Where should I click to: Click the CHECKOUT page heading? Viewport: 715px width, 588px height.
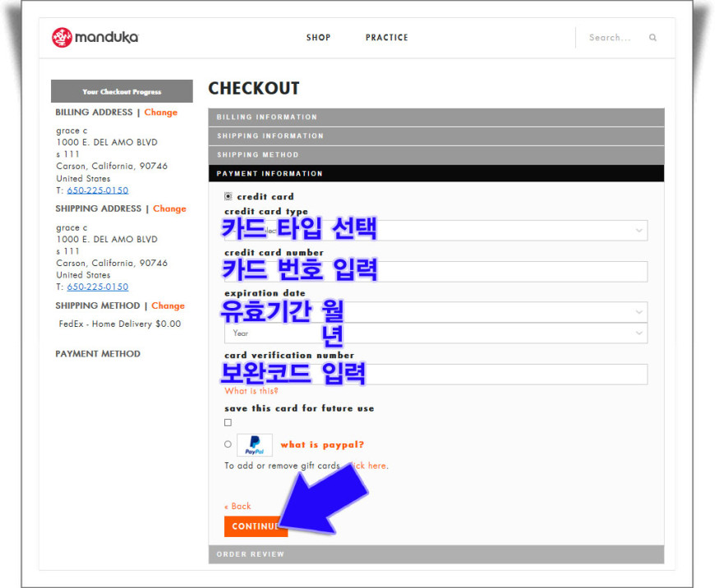point(253,88)
